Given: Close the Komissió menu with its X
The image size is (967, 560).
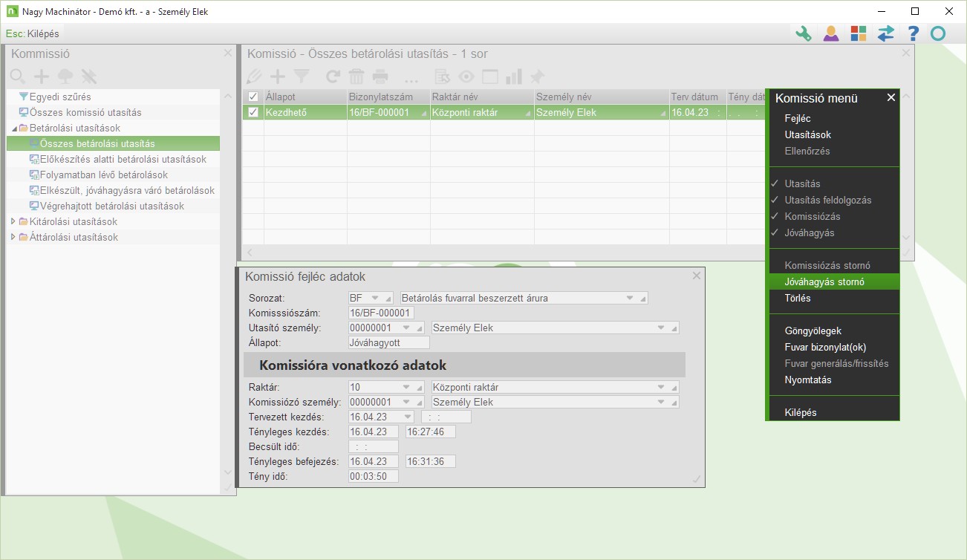Looking at the screenshot, I should [x=891, y=97].
